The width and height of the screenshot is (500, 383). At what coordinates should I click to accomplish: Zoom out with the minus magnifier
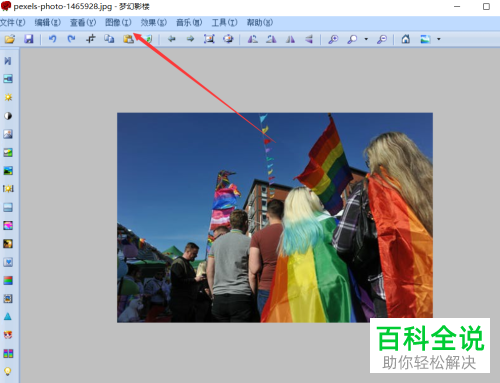pyautogui.click(x=382, y=39)
